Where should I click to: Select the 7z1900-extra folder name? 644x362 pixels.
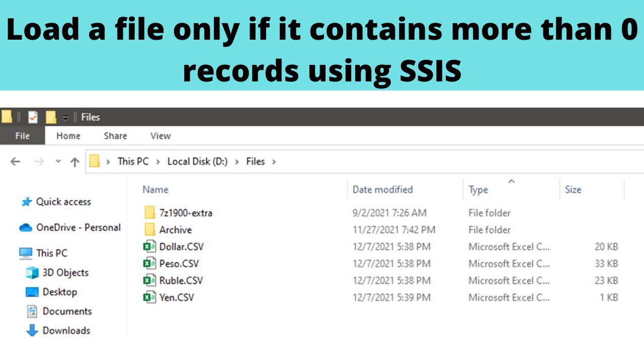(x=186, y=213)
